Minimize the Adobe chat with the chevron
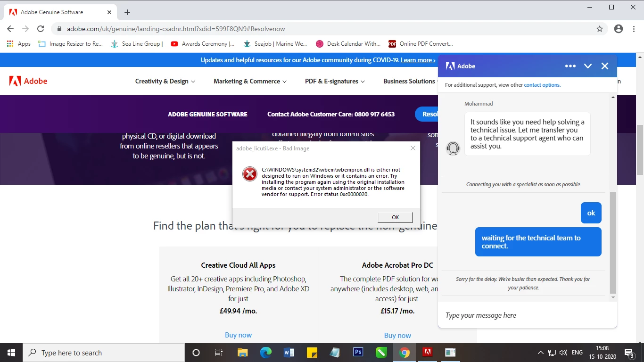Viewport: 644px width, 362px height. (588, 66)
